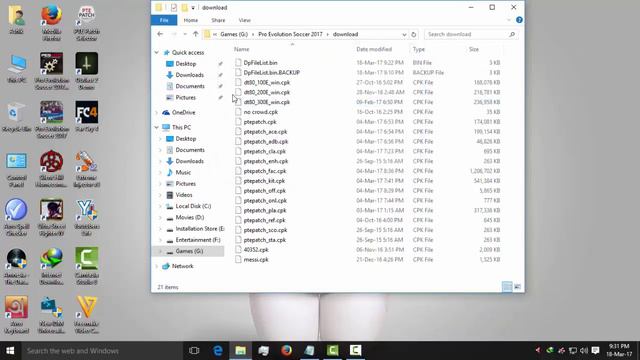Open the Home ribbon tab
Screen dimensions: 640x360
click(191, 20)
